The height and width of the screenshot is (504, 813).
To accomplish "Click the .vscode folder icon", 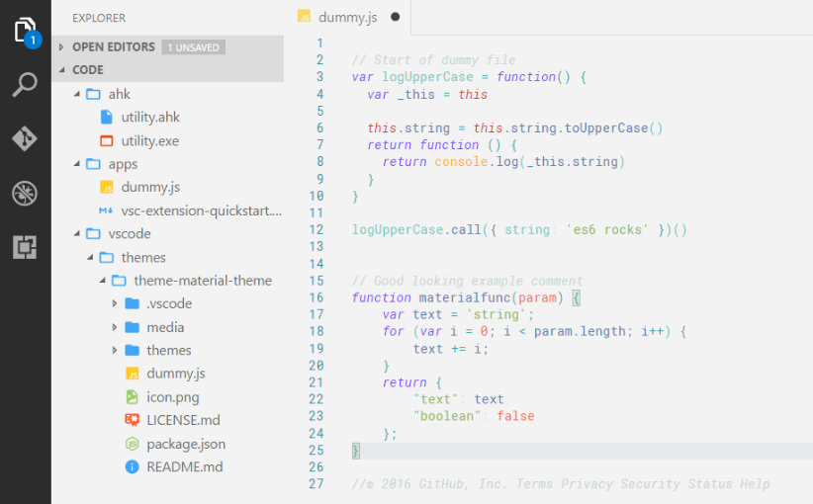I will [133, 303].
